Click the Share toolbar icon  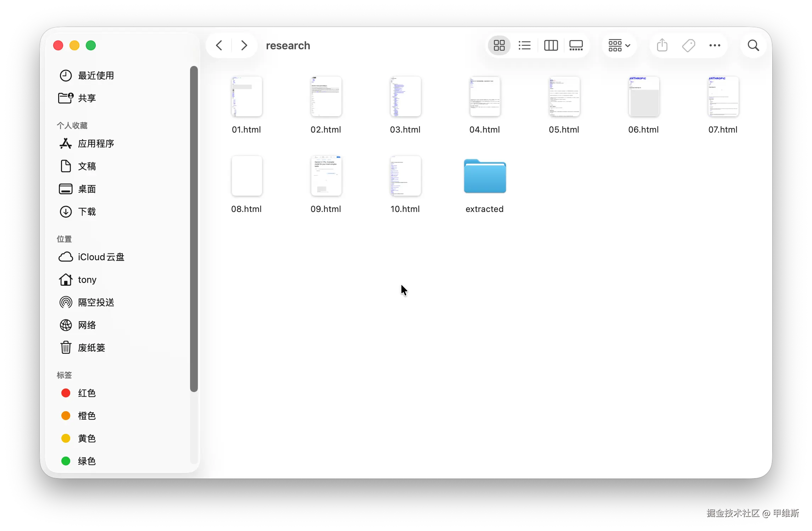(662, 45)
